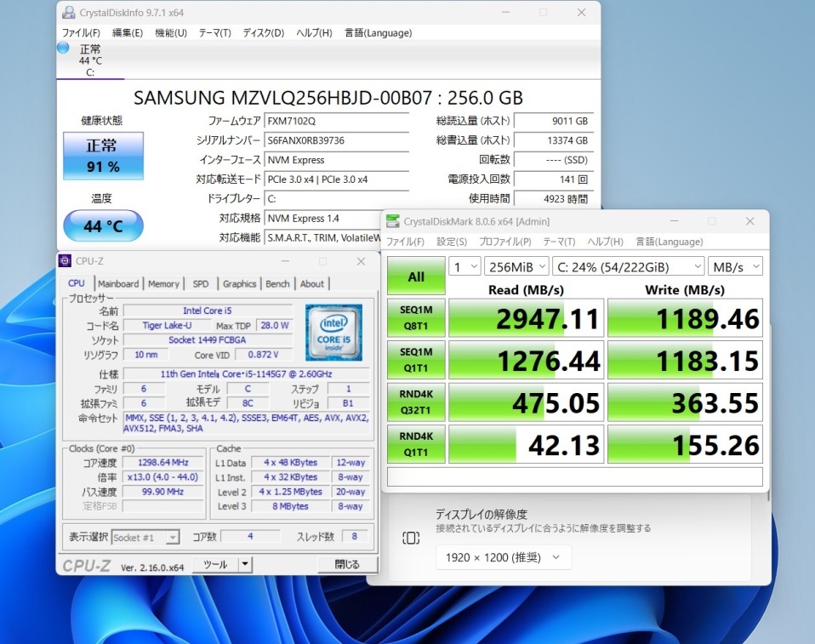
Task: Click the 44°C temperature indicator
Action: click(103, 225)
